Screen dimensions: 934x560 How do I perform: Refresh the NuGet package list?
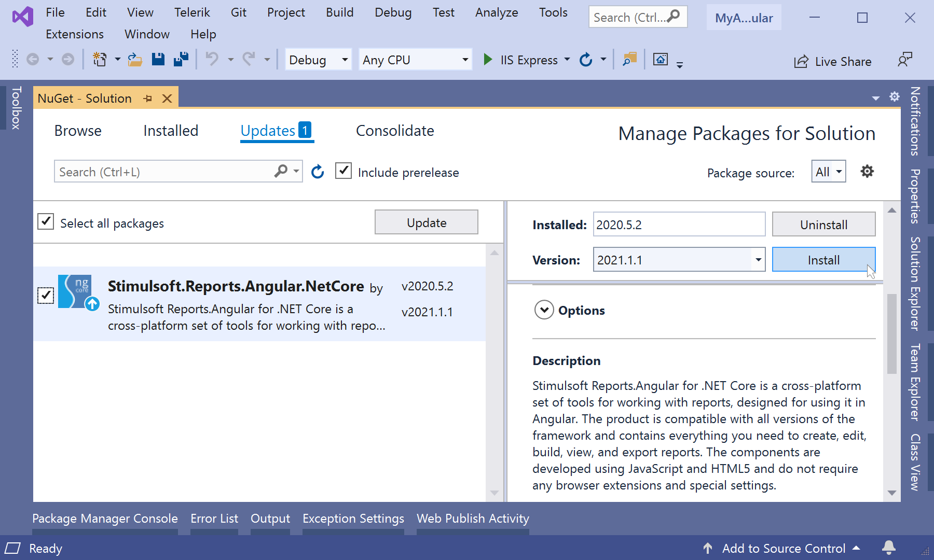click(x=318, y=172)
